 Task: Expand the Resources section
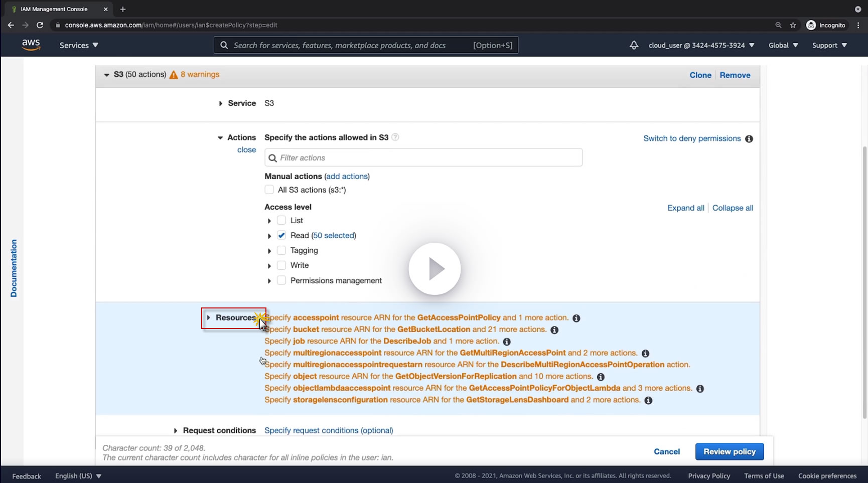pyautogui.click(x=208, y=317)
